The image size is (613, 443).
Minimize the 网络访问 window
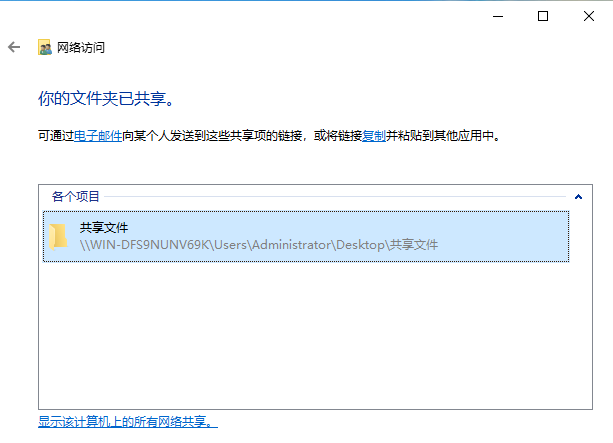(x=499, y=16)
